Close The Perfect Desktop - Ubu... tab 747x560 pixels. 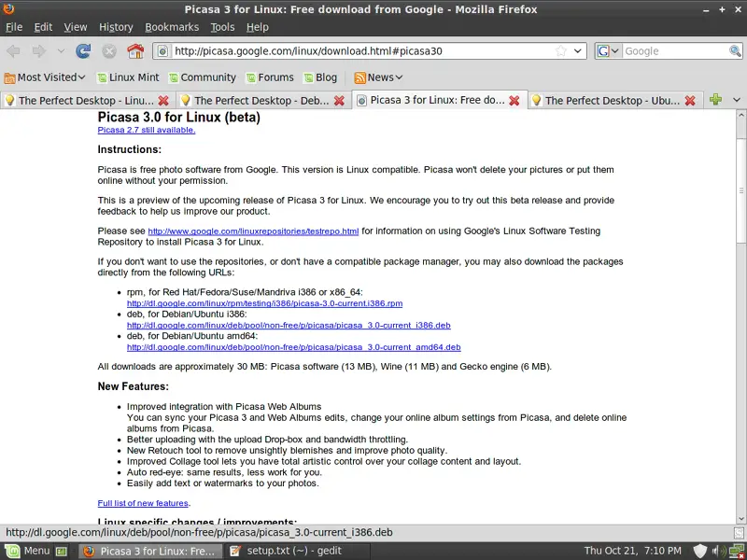click(690, 101)
